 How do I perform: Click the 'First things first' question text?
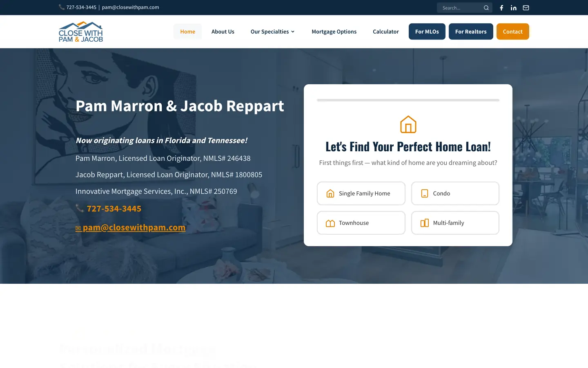[408, 163]
